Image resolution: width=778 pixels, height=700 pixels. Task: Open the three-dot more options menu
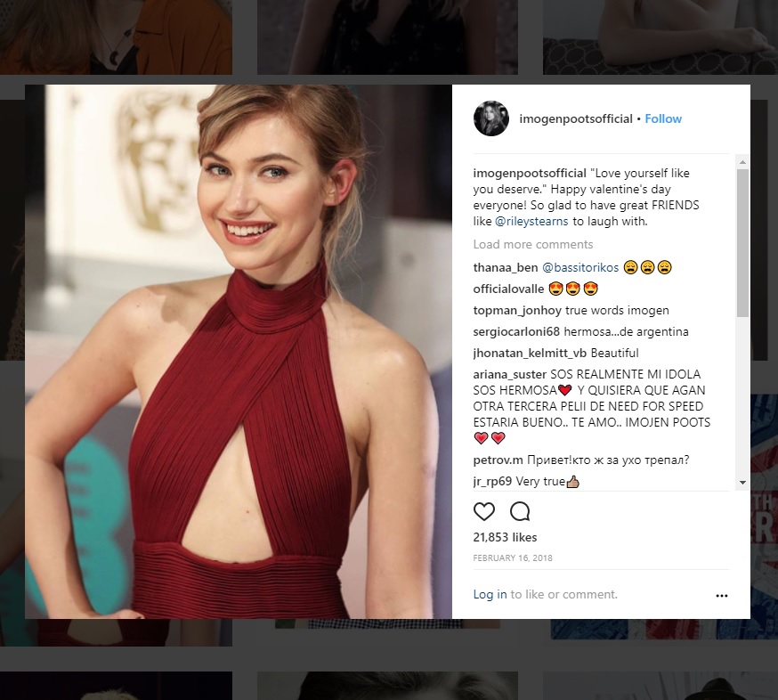click(x=721, y=595)
